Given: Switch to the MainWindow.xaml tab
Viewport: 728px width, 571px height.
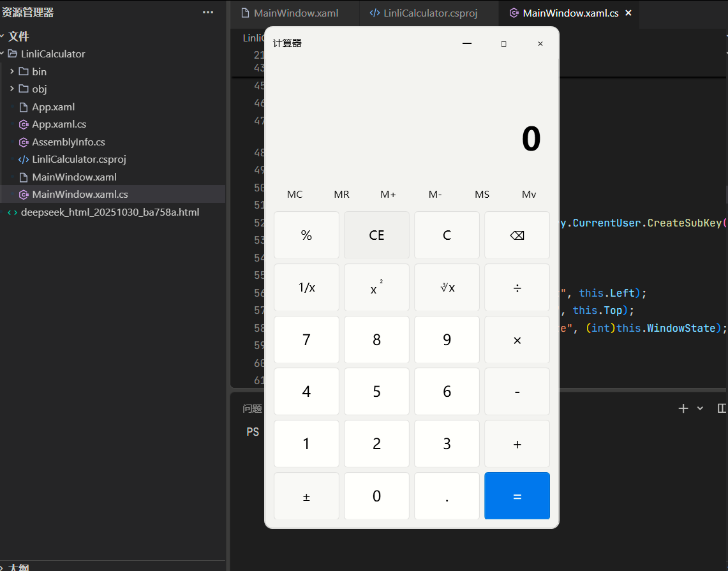Looking at the screenshot, I should (x=296, y=13).
